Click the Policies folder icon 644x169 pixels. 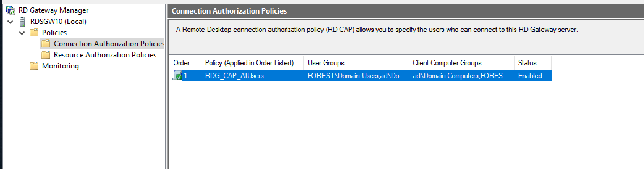pyautogui.click(x=34, y=33)
